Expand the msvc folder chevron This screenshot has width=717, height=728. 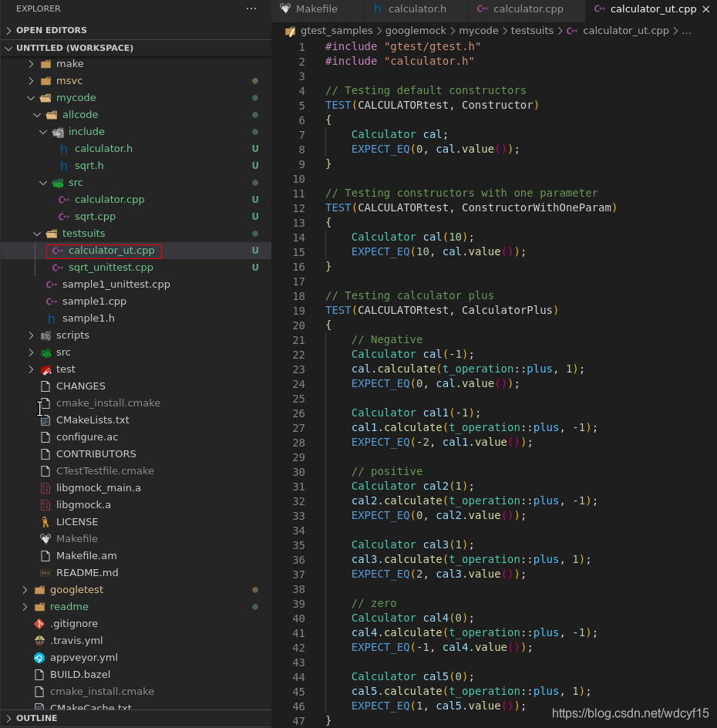(31, 81)
